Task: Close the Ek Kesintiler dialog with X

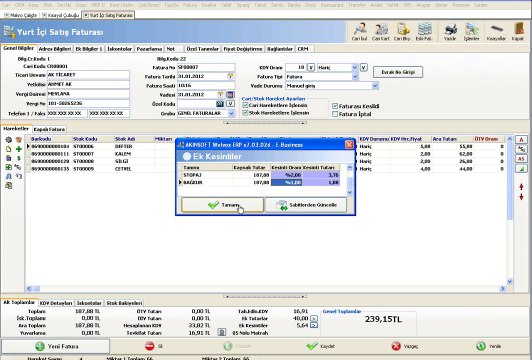Action: [x=349, y=145]
